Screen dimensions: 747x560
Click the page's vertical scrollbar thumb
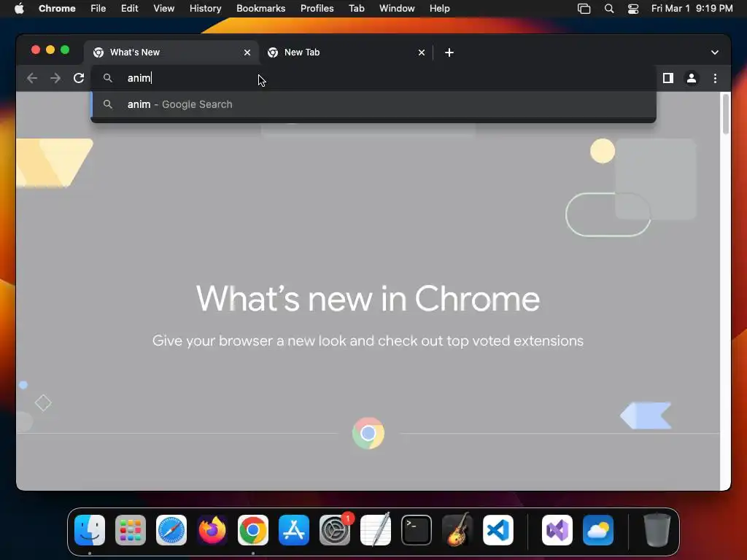(726, 114)
